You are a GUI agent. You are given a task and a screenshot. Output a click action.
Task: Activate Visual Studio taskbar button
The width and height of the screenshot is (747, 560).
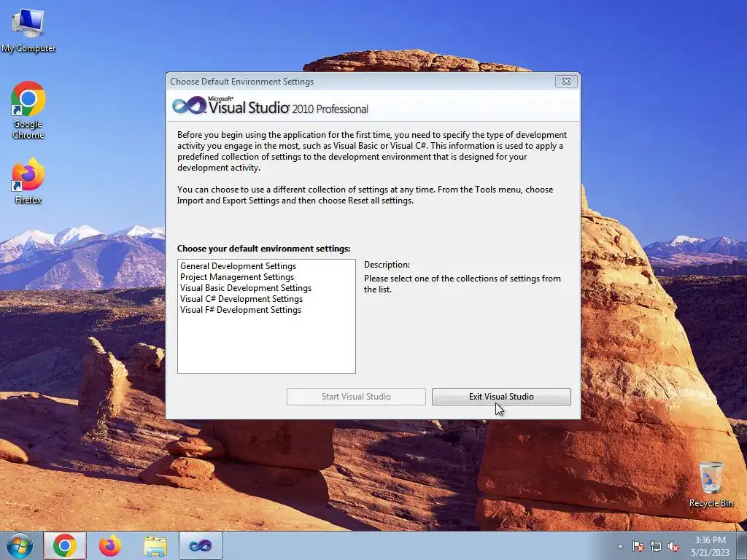201,545
